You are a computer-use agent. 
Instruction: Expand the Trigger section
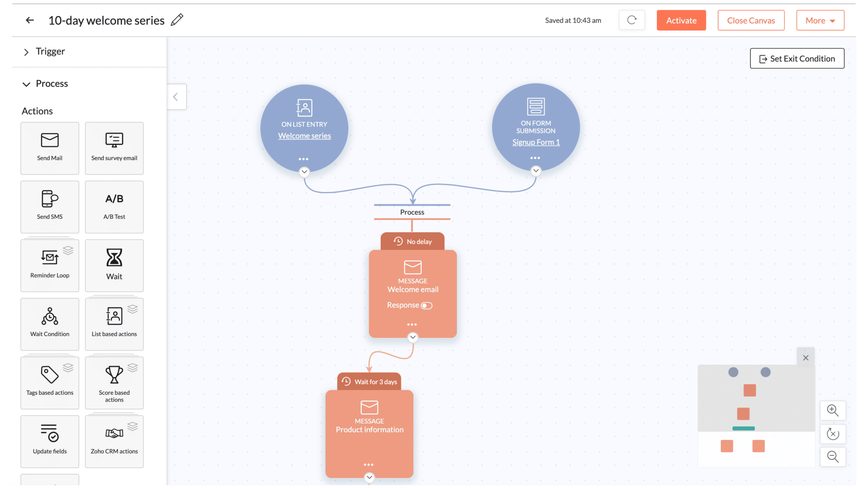(x=44, y=52)
